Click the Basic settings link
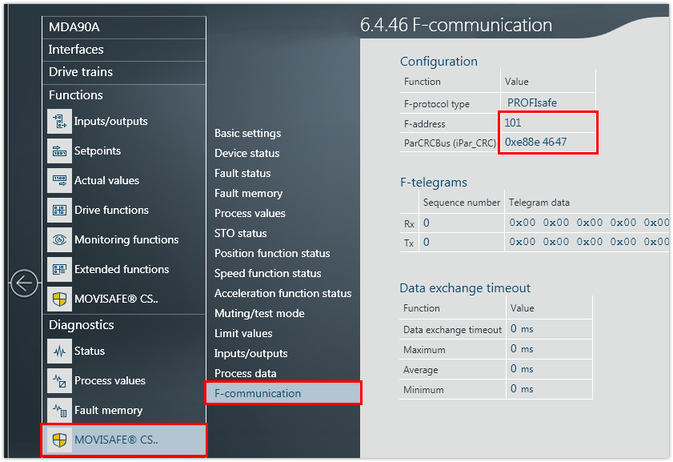This screenshot has width=673, height=462. tap(247, 133)
